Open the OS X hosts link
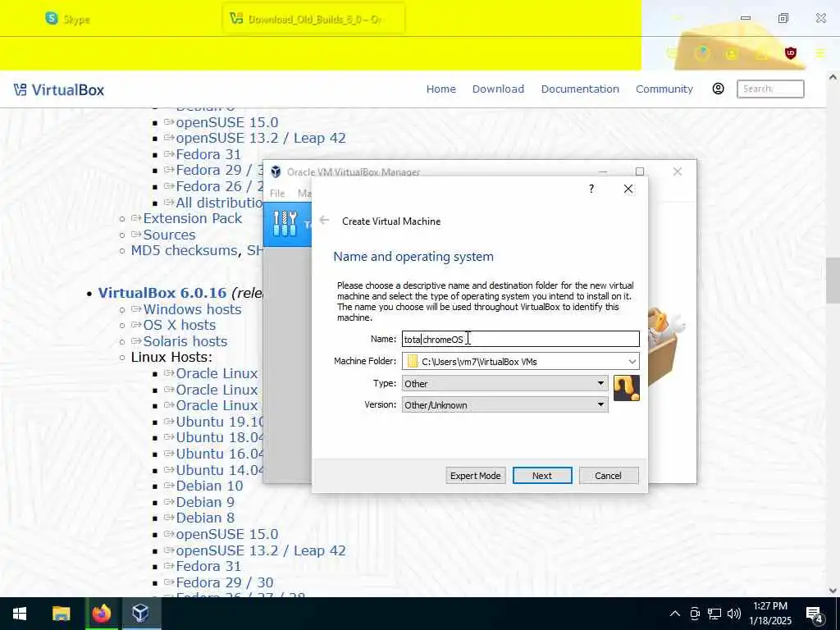The image size is (840, 630). point(180,325)
